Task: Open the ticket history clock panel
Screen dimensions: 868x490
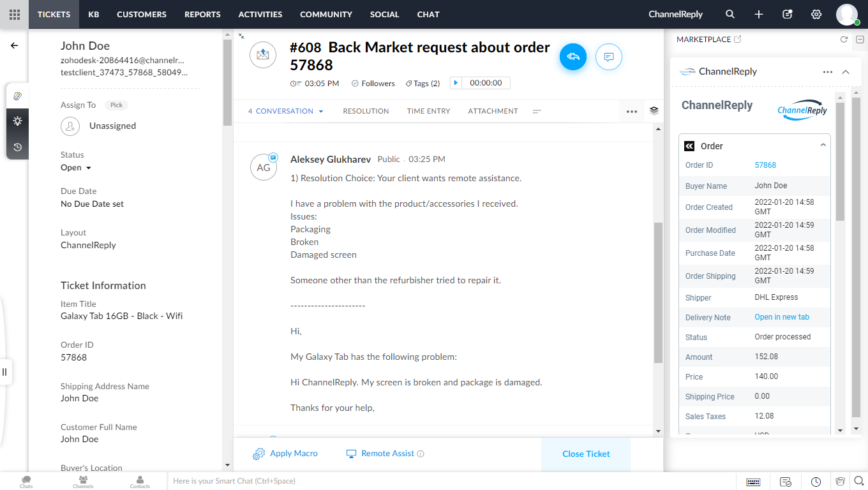Action: click(x=17, y=147)
